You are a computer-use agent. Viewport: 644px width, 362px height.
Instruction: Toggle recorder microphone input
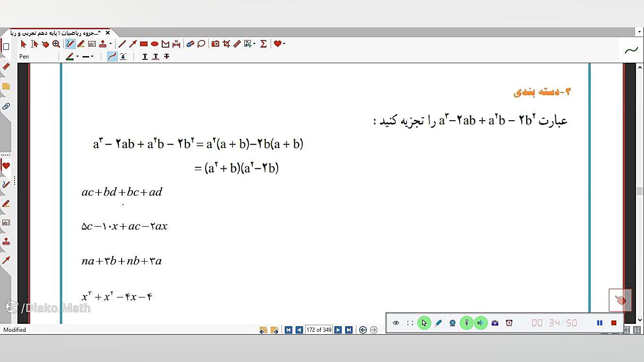(467, 323)
